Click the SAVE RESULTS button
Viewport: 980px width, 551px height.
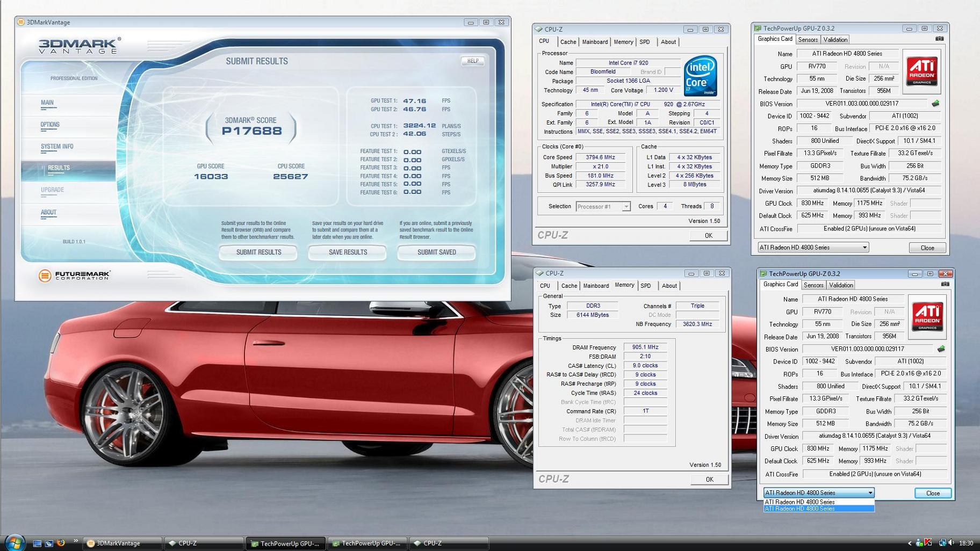click(x=348, y=252)
